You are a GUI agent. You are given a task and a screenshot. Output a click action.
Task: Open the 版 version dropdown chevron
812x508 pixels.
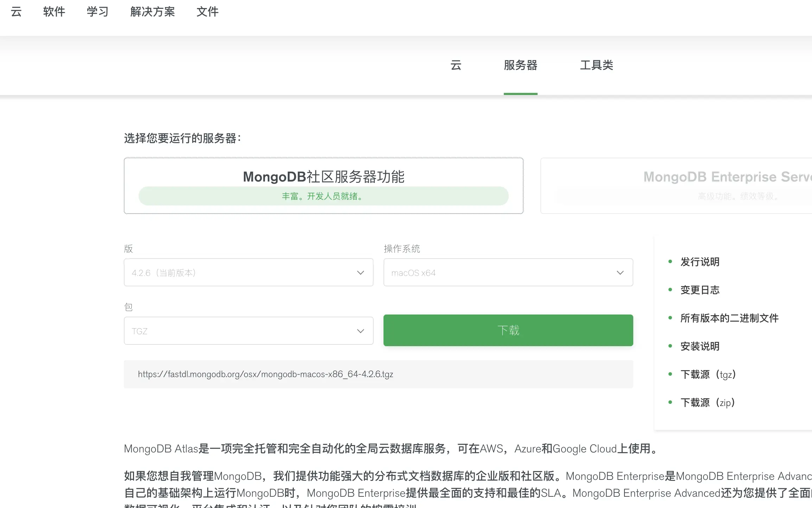pyautogui.click(x=360, y=273)
